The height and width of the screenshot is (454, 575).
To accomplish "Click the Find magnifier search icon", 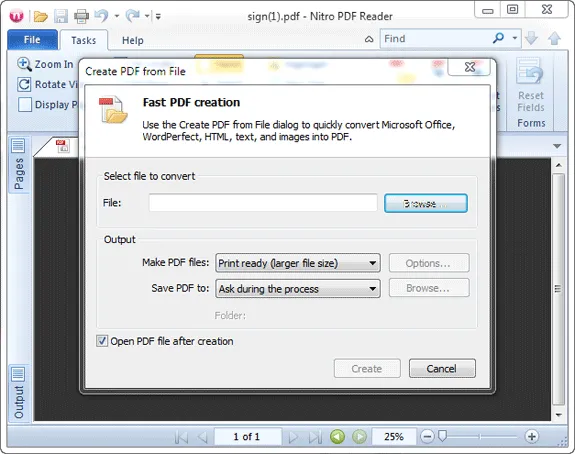I will point(498,38).
